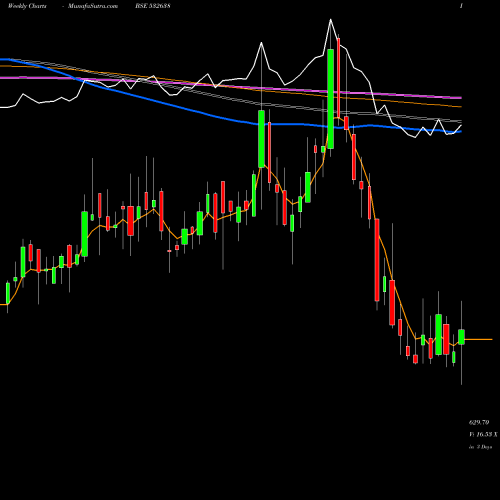Click the "Weekly Charts" title text
Screen dimensions: 500x500
coord(27,6)
